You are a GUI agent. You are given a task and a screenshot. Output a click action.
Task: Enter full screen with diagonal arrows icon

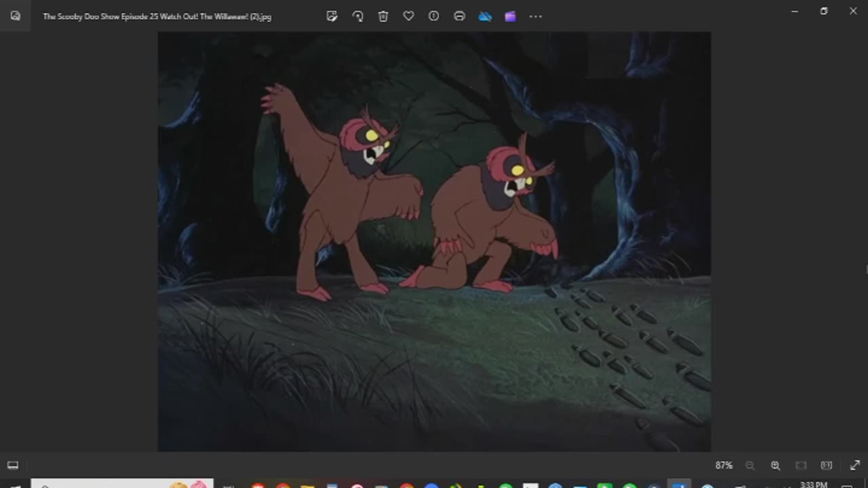[x=854, y=466]
